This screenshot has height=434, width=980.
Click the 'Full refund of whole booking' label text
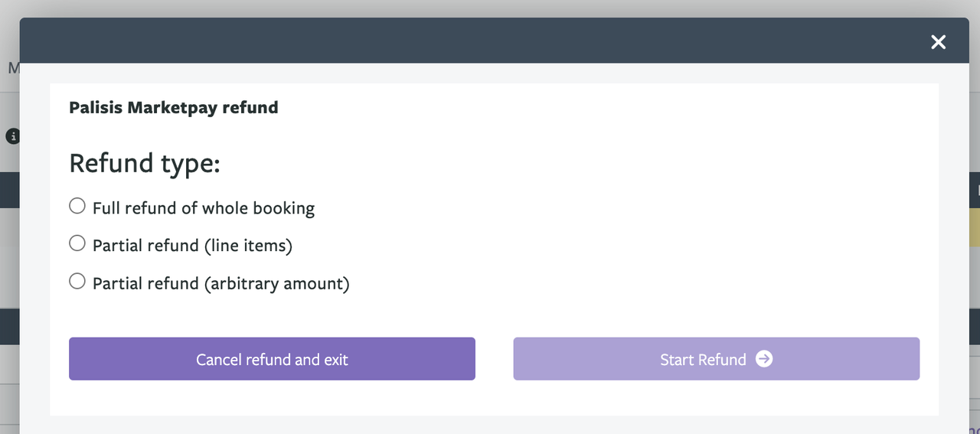pos(204,208)
